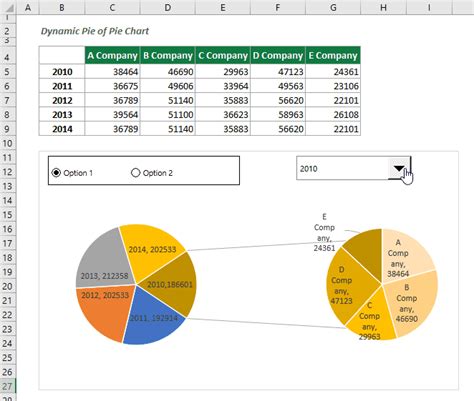Image resolution: width=474 pixels, height=401 pixels.
Task: Click the Select All corner triangle
Action: tap(8, 7)
